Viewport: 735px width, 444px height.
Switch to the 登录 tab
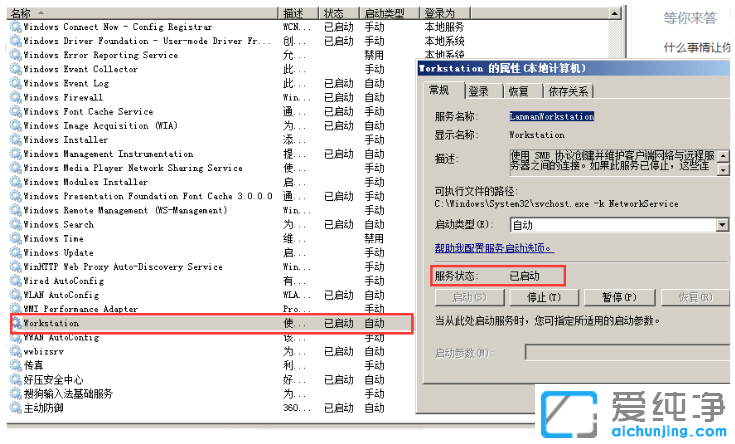tap(478, 91)
